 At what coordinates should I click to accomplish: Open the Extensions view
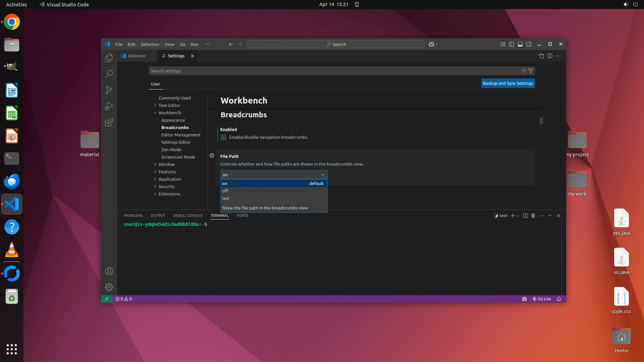tap(109, 122)
